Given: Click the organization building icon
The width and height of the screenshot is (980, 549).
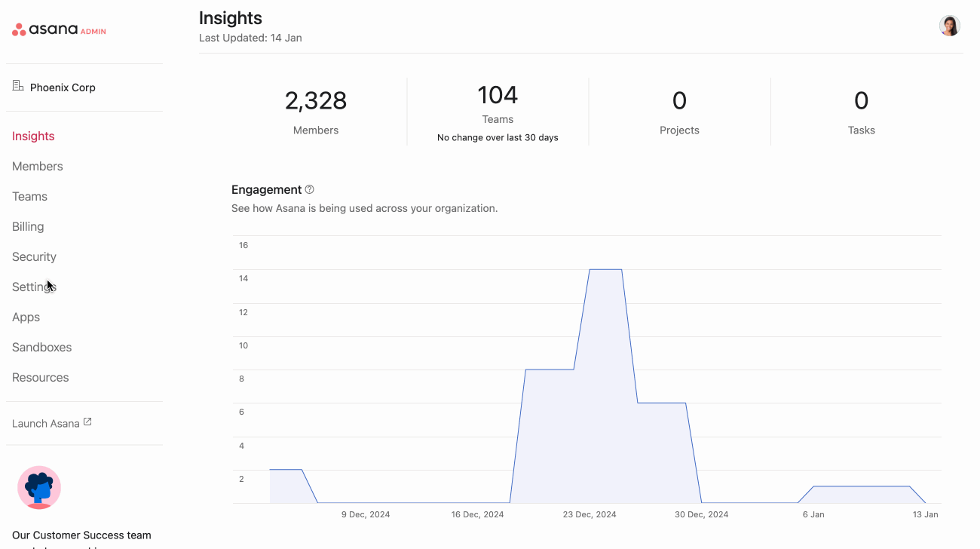Looking at the screenshot, I should pos(18,86).
